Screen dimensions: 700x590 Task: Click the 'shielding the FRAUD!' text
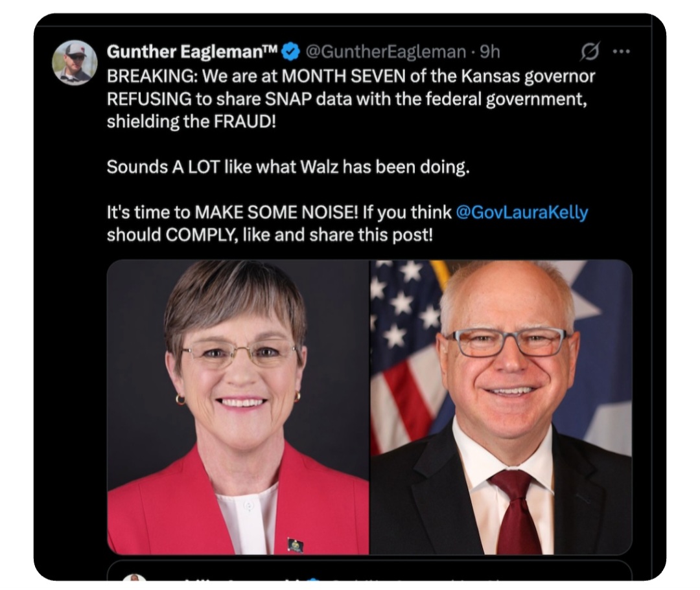tap(191, 121)
